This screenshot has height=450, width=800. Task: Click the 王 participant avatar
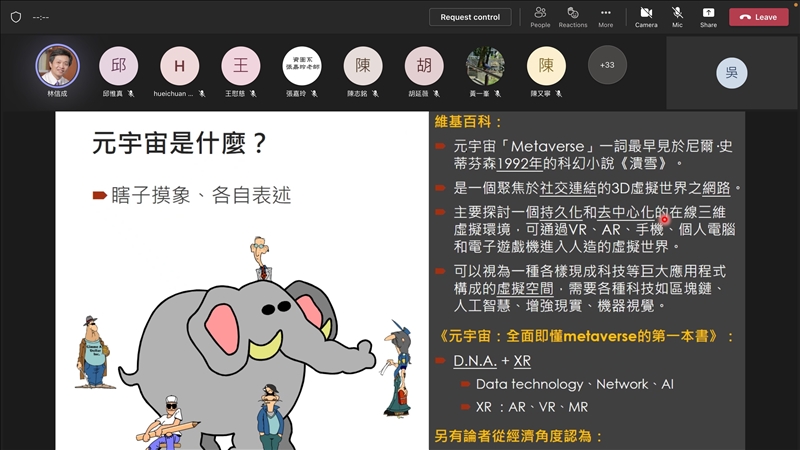241,66
